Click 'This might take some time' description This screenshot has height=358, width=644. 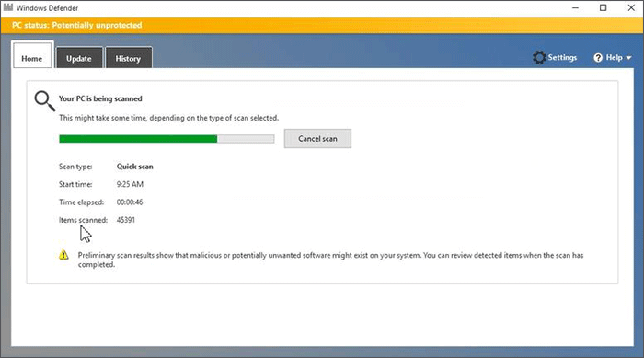[168, 118]
